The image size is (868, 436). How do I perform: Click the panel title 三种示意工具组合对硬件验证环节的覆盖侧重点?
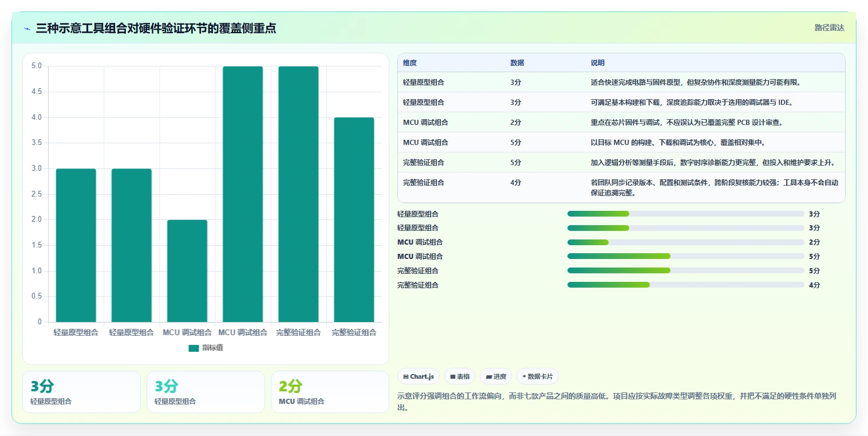tap(156, 28)
